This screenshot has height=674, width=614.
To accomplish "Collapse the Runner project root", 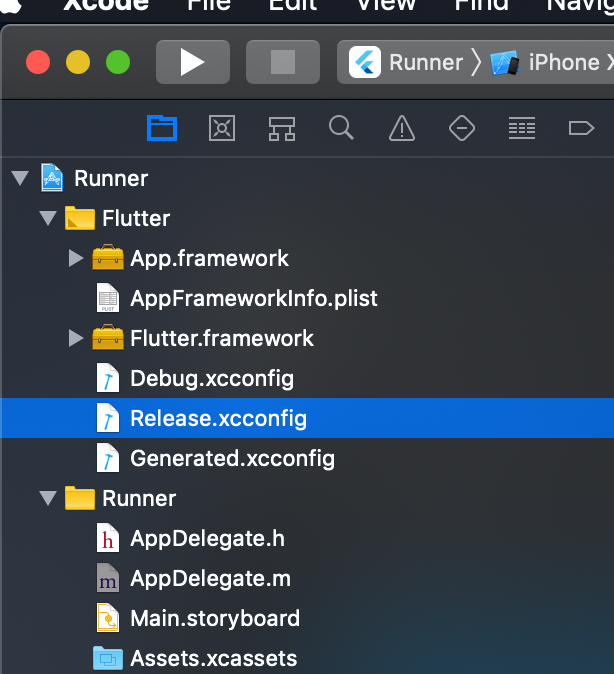I will (x=20, y=178).
